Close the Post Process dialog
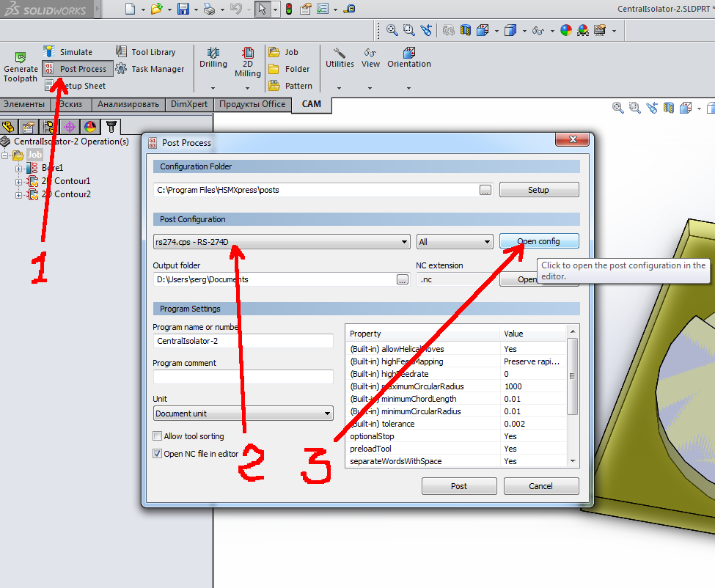 pyautogui.click(x=573, y=139)
